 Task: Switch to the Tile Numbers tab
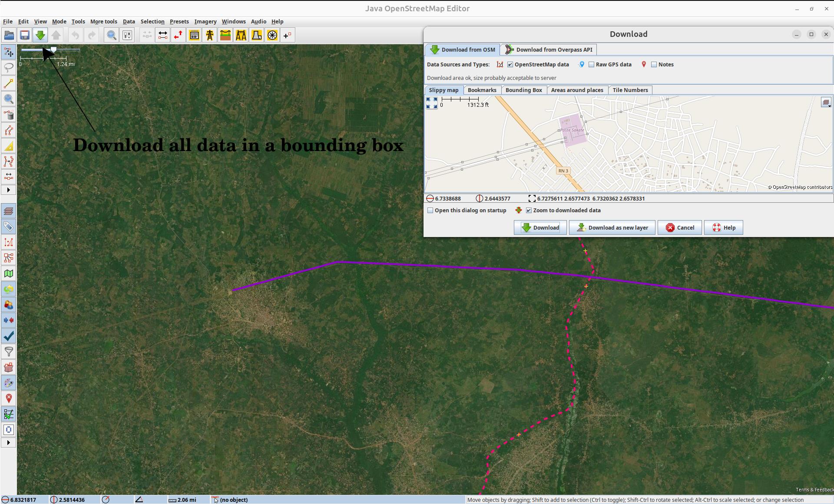(630, 90)
